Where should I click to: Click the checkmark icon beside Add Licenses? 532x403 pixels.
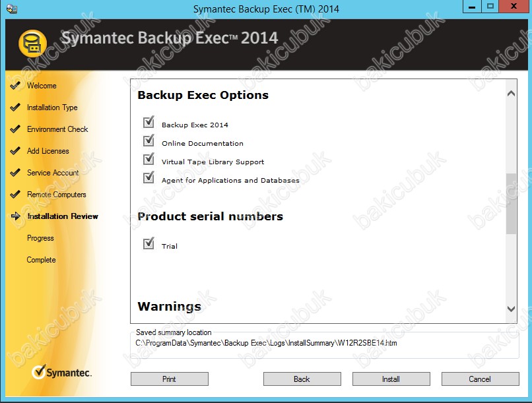(x=15, y=150)
